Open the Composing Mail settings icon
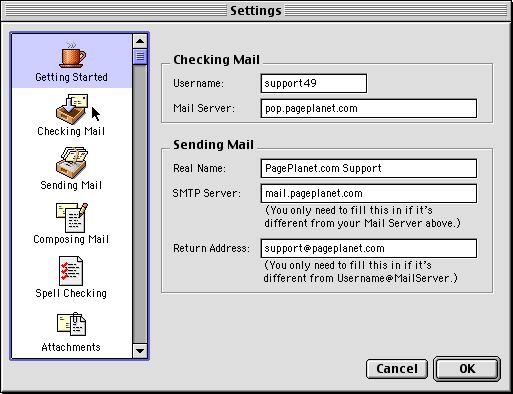The height and width of the screenshot is (394, 513). [72, 217]
